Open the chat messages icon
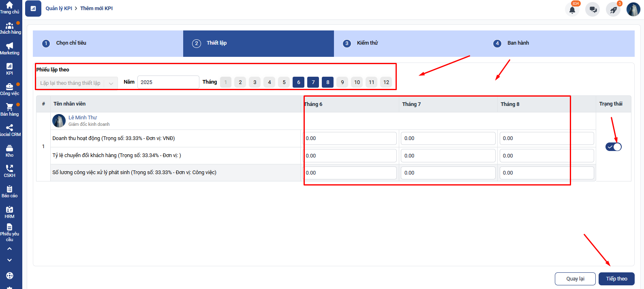The image size is (644, 289). point(593,10)
